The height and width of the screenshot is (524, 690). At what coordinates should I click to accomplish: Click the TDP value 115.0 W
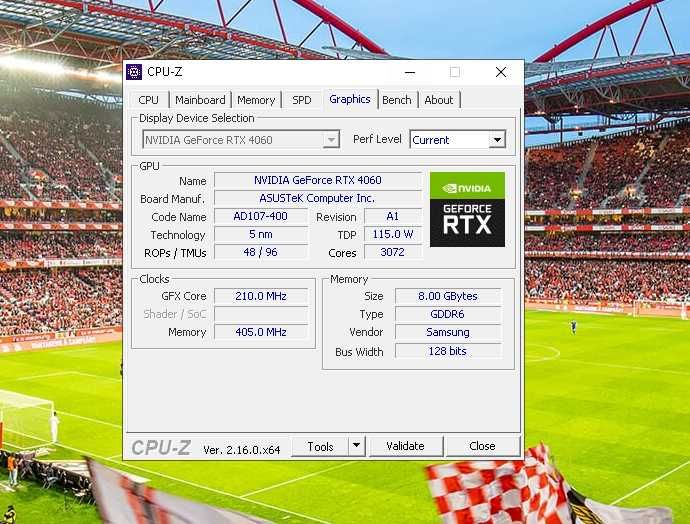(393, 235)
